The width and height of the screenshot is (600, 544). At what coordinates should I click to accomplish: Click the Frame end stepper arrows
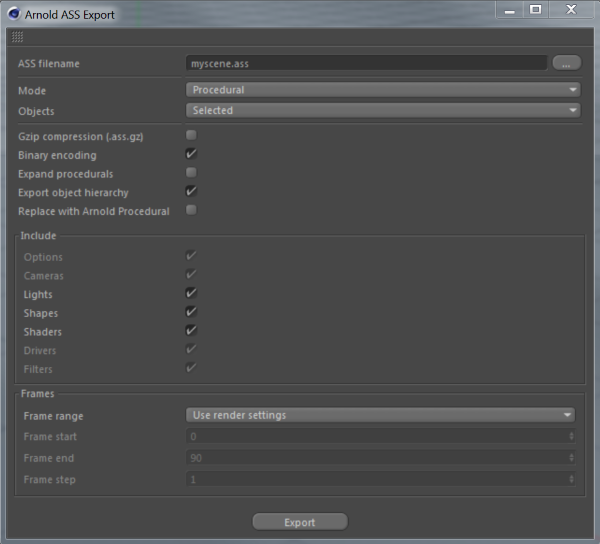[571, 458]
